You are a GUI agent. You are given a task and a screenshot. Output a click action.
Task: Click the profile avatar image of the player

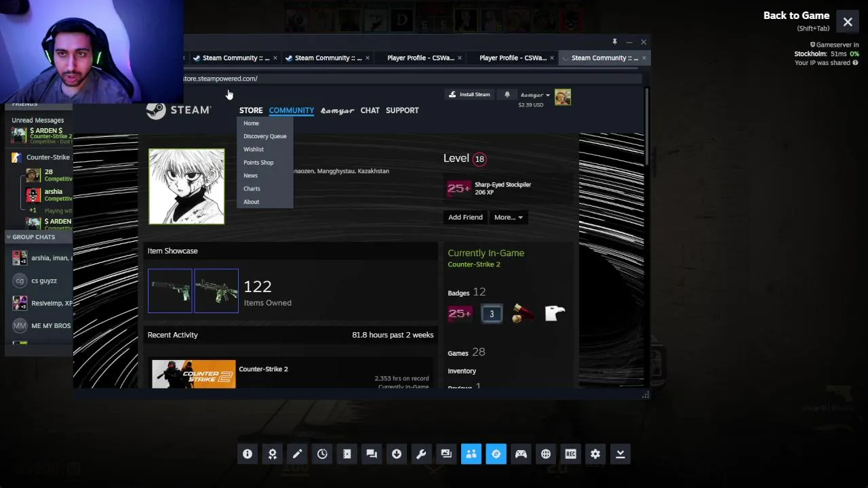point(186,186)
